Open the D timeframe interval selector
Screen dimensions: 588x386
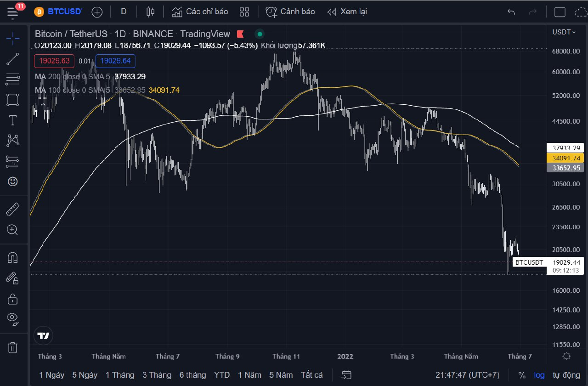pos(124,11)
